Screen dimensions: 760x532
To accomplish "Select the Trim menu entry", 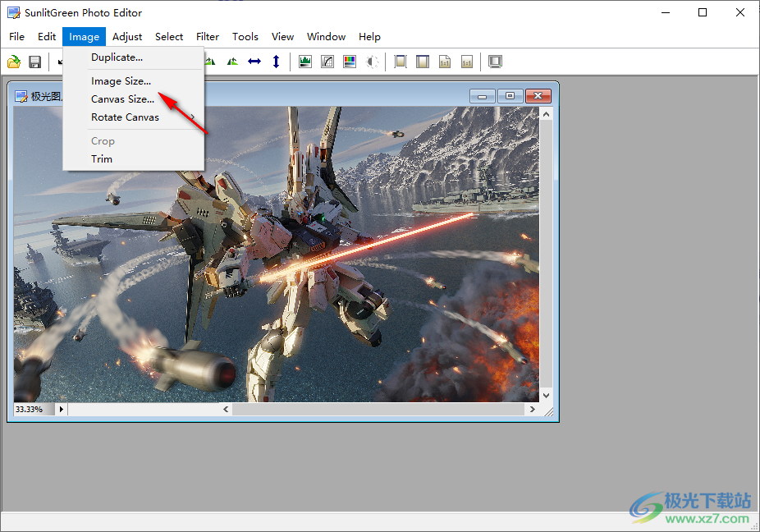I will click(133, 159).
